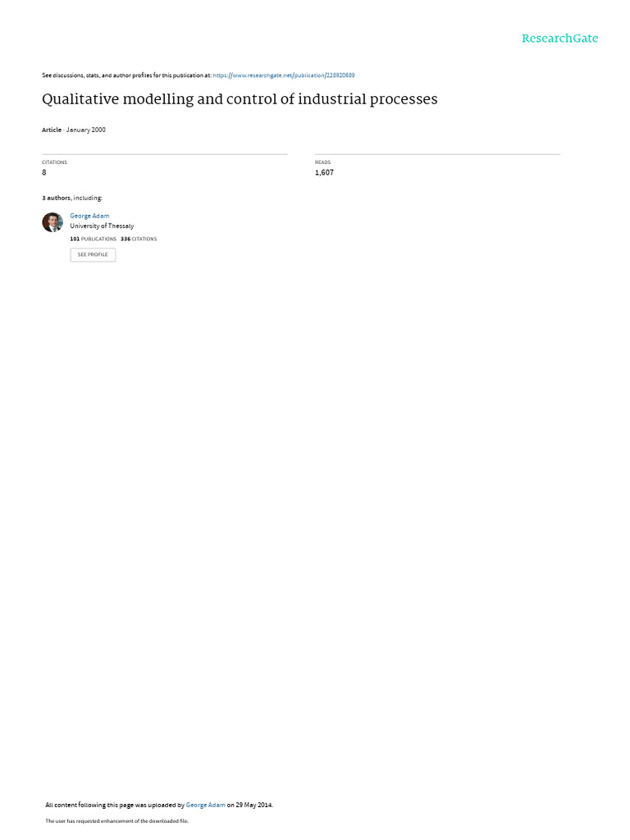Open George Adam's name link beside the photo

point(89,216)
